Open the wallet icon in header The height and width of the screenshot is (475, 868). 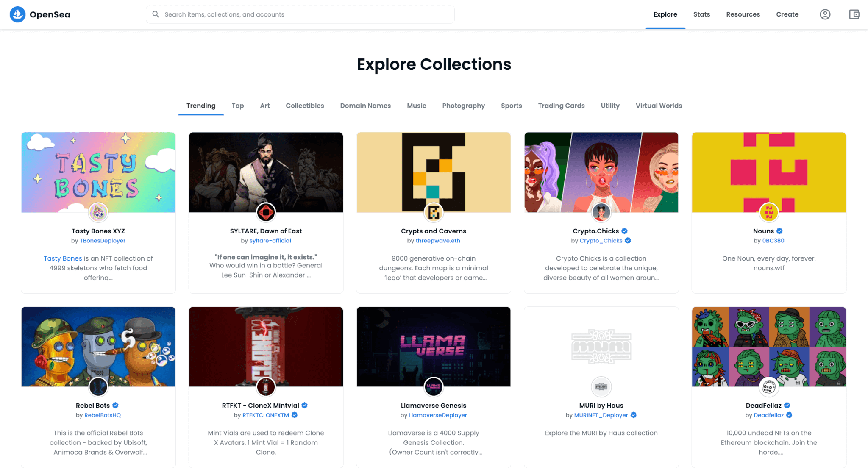pyautogui.click(x=854, y=14)
